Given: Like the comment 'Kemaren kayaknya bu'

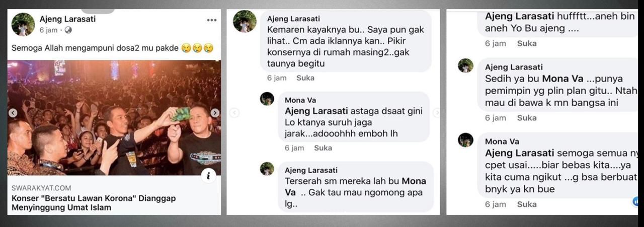Looking at the screenshot, I should (x=305, y=78).
